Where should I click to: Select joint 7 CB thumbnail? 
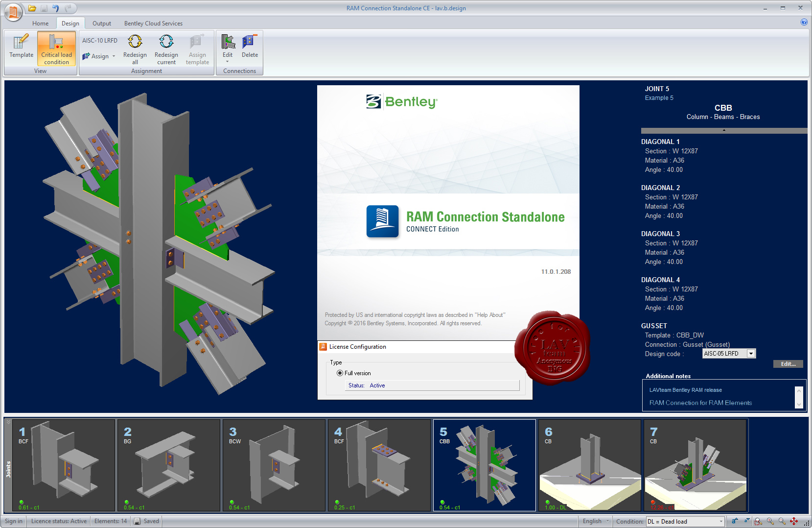(695, 465)
